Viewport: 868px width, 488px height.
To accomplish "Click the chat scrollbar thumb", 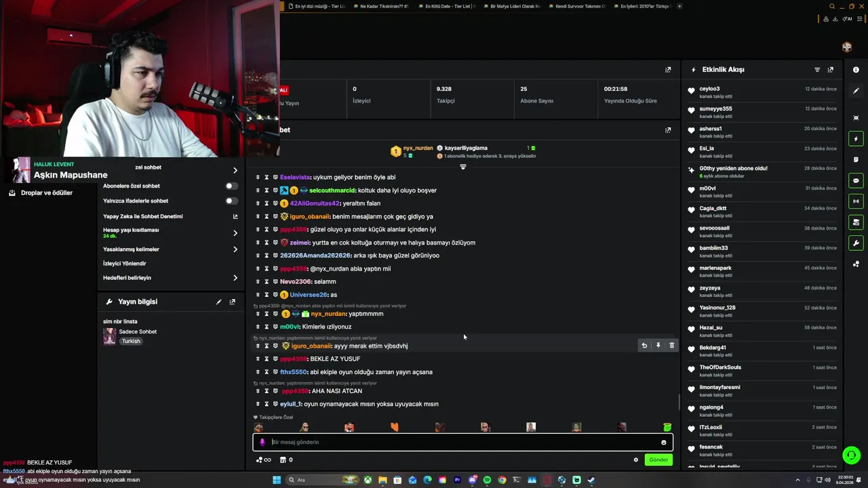I will (x=679, y=403).
